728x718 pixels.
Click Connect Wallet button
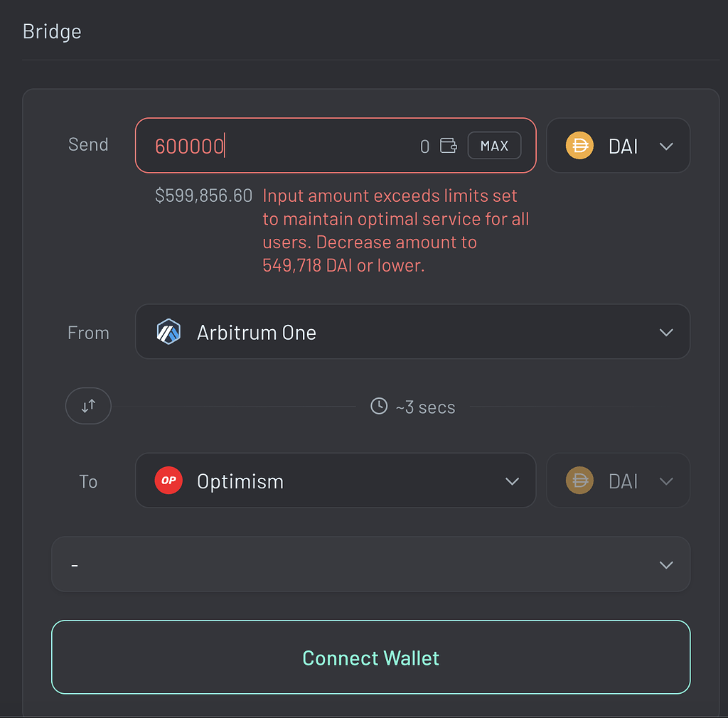point(370,657)
